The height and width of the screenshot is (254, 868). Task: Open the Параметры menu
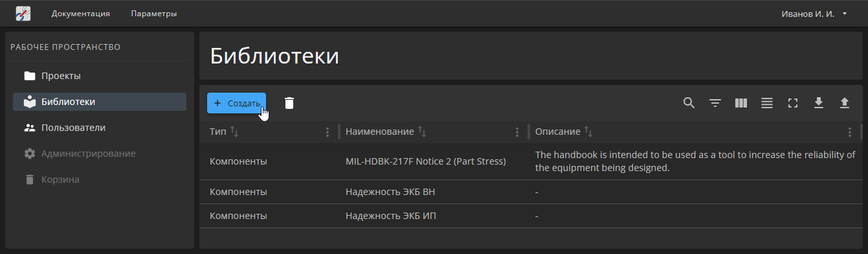point(153,13)
